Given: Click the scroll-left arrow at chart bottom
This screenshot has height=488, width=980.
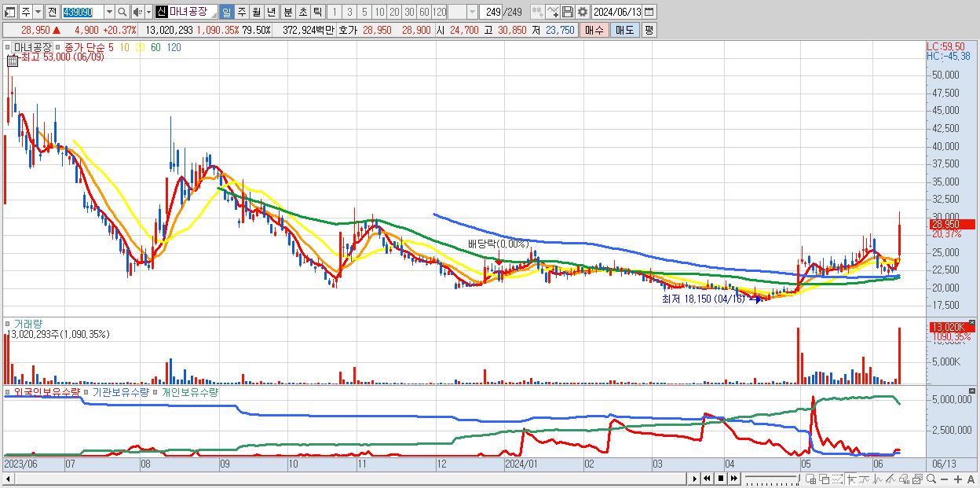Looking at the screenshot, I should pyautogui.click(x=8, y=479).
